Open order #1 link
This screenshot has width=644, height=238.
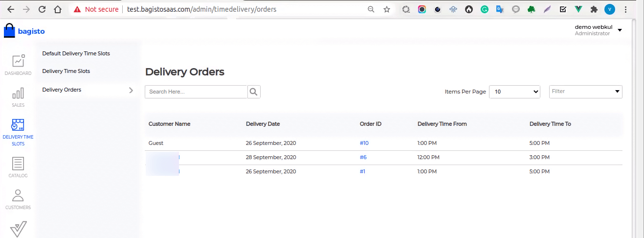[362, 172]
